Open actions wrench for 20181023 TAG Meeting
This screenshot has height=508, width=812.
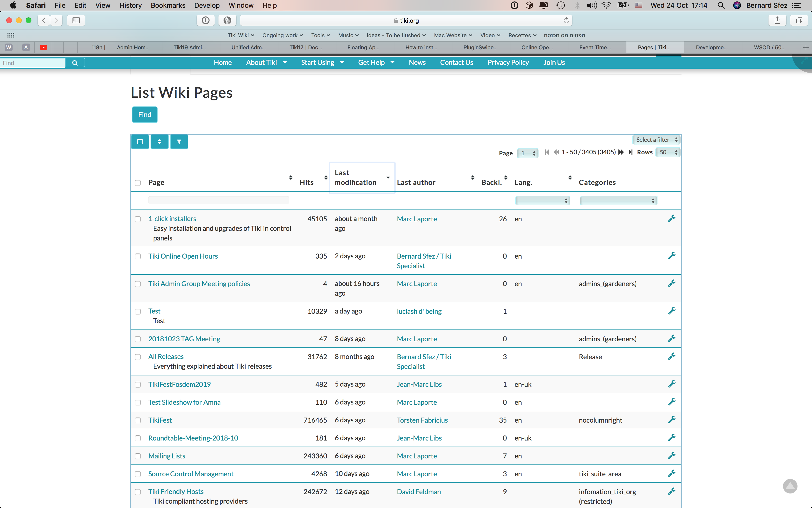coord(671,339)
